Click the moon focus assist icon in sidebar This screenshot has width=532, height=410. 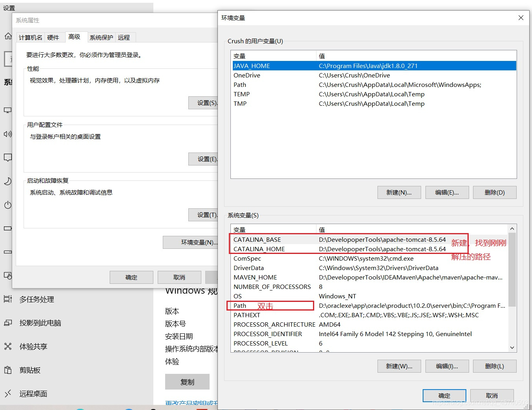7,181
